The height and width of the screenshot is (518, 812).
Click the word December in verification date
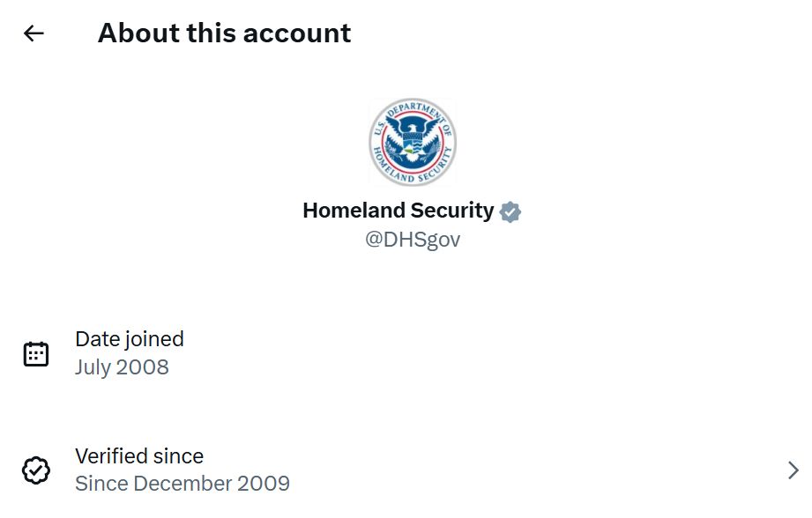pos(182,484)
